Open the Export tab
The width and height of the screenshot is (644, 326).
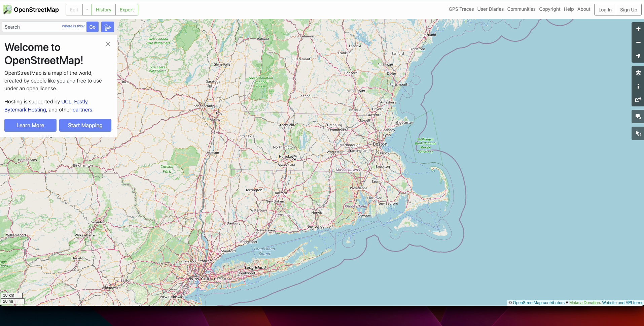click(127, 10)
